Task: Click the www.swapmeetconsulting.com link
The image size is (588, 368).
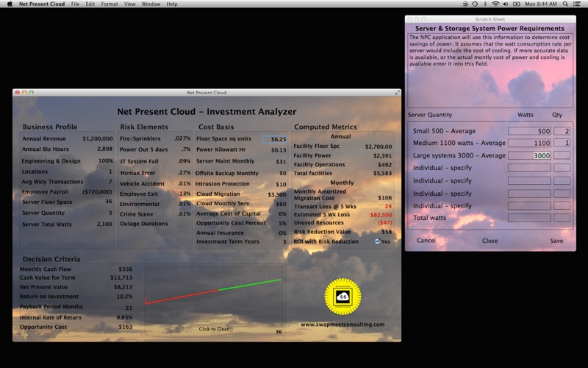Action: pos(342,325)
